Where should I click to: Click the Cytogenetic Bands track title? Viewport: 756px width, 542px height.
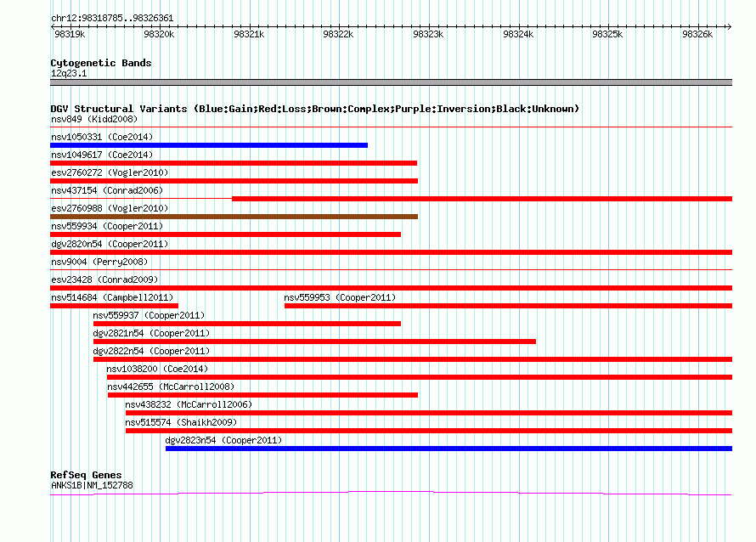pos(101,63)
